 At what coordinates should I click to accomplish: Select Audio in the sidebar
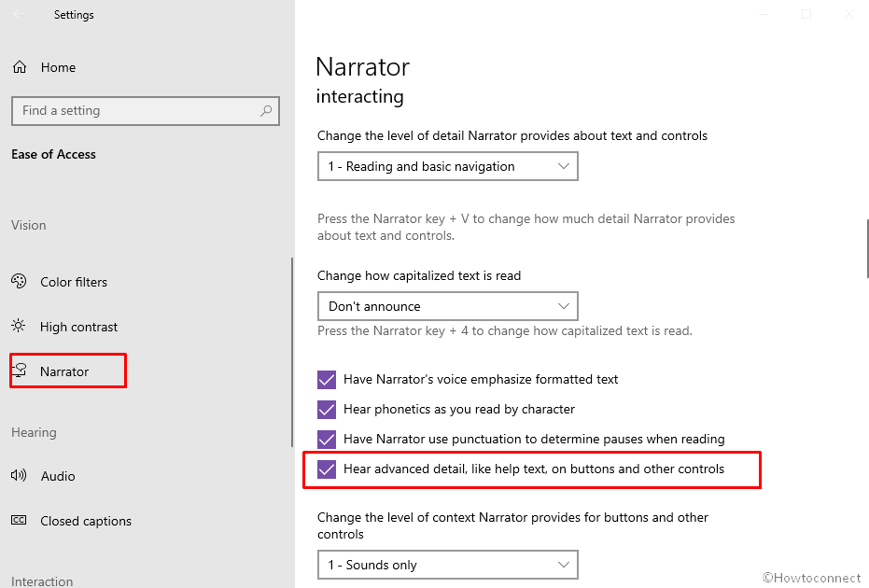pyautogui.click(x=58, y=476)
